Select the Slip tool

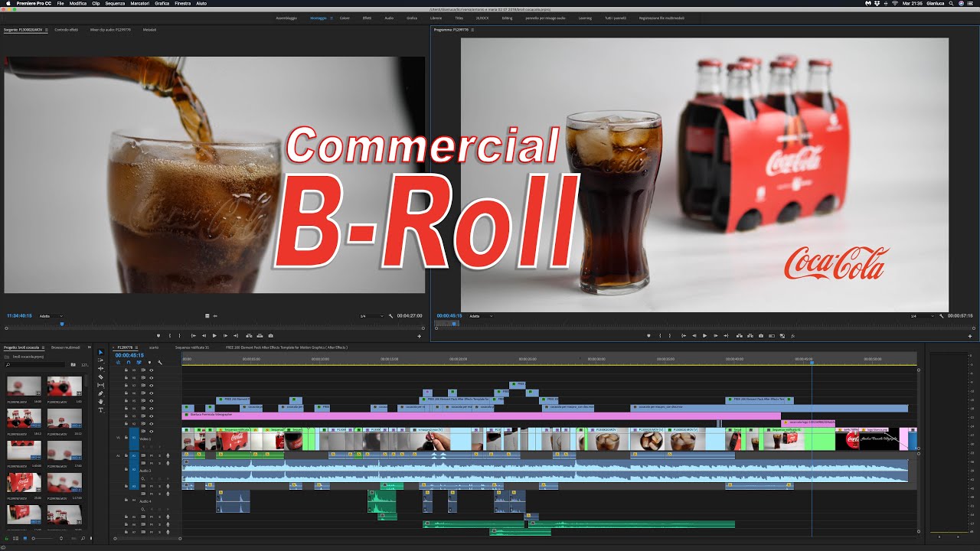coord(100,385)
